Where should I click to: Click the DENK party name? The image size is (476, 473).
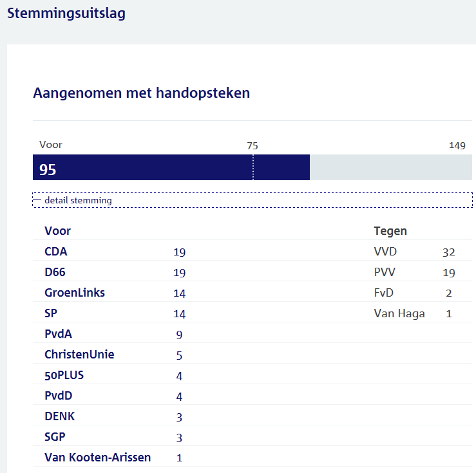[59, 416]
